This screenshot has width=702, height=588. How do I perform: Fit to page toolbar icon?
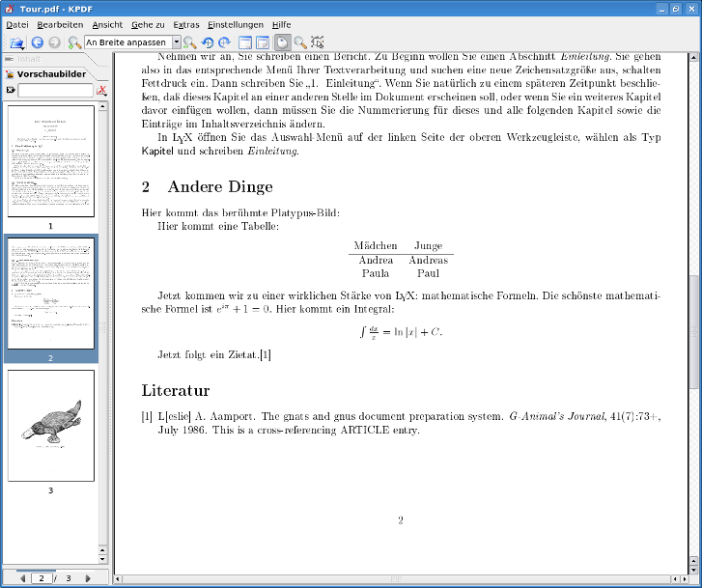point(263,42)
